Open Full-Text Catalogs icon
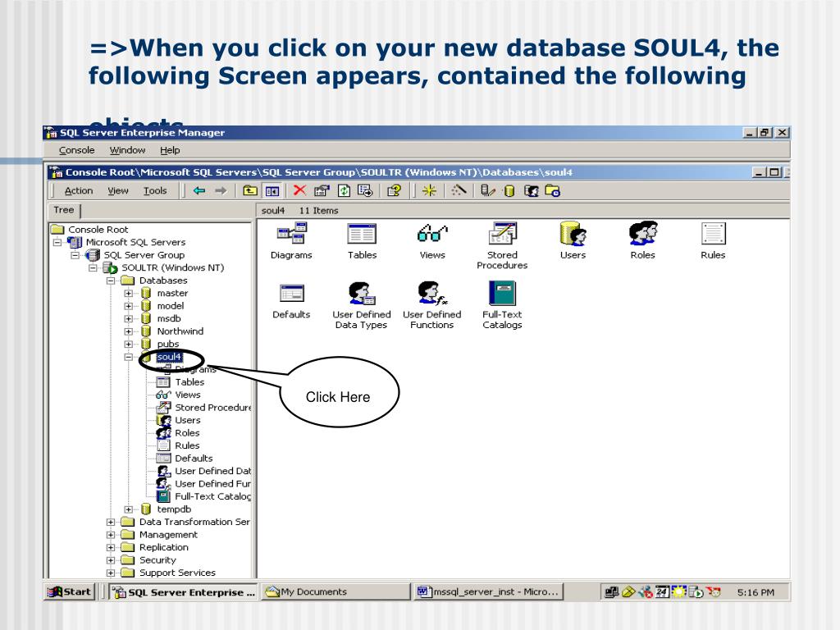 pos(502,293)
